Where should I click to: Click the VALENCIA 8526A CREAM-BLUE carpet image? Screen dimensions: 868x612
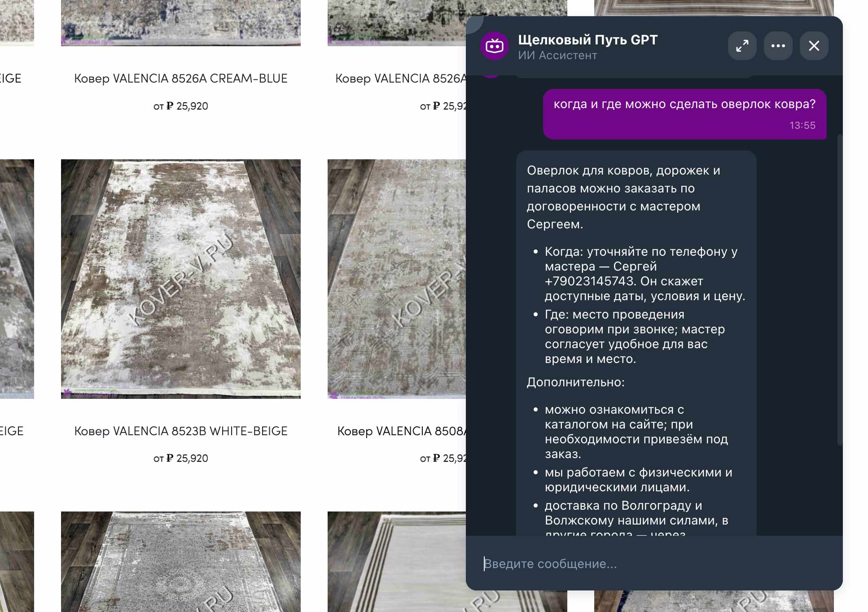coord(180,22)
